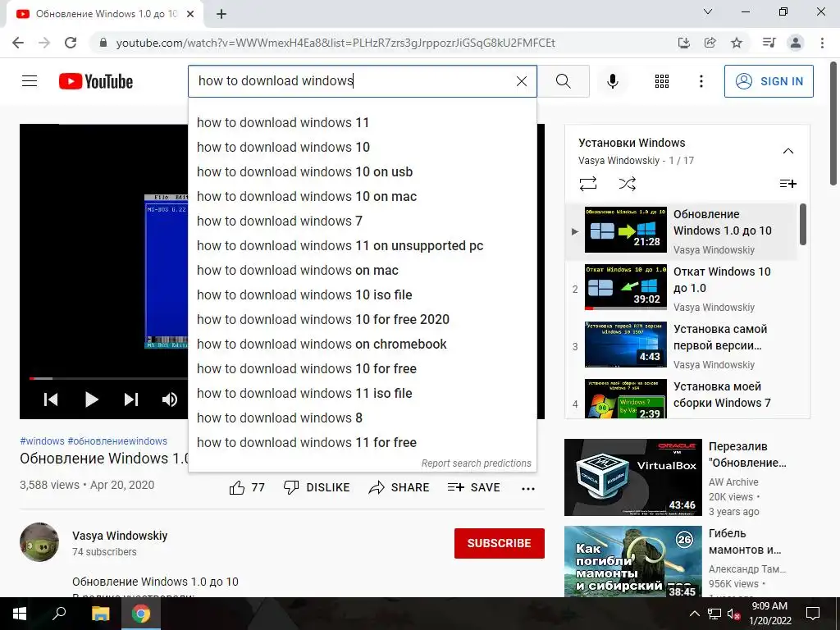Choose 'how to download windows 10 on usb'
The image size is (840, 630).
coord(362,172)
